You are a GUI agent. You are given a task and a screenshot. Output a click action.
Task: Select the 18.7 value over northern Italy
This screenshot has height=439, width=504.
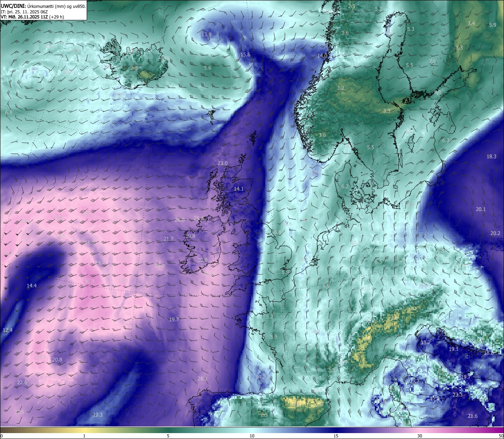426,343
